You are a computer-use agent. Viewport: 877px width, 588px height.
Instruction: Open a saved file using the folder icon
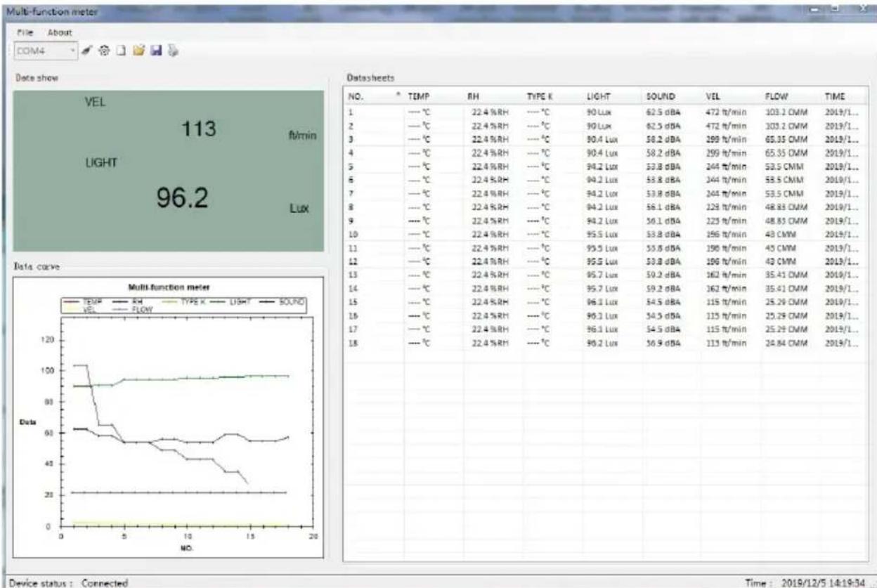pos(139,51)
